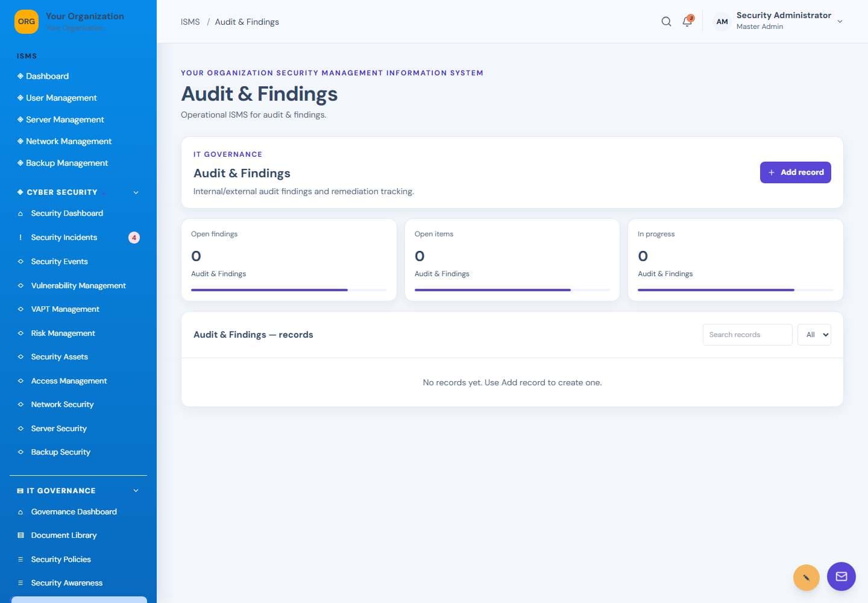Click the Security Awareness list icon
The image size is (868, 603).
coord(20,583)
